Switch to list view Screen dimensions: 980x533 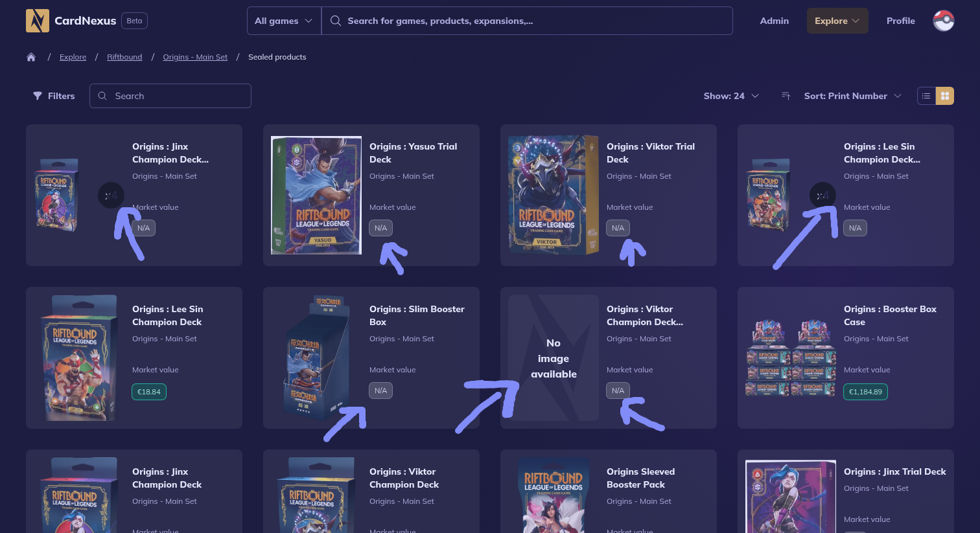pyautogui.click(x=926, y=96)
